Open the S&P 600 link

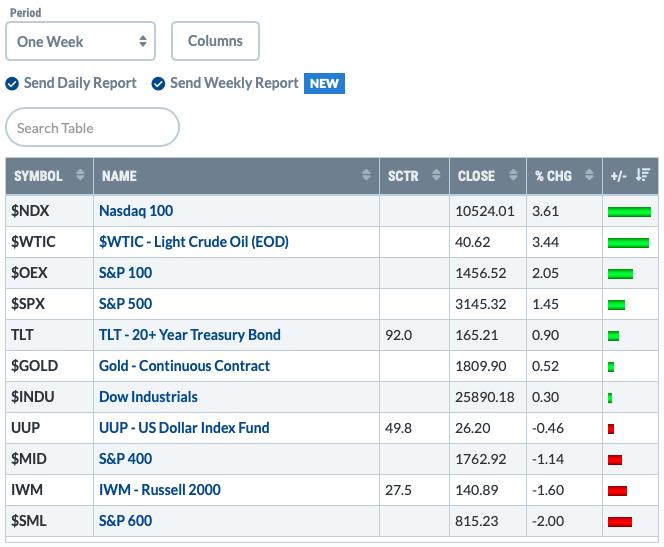(125, 520)
